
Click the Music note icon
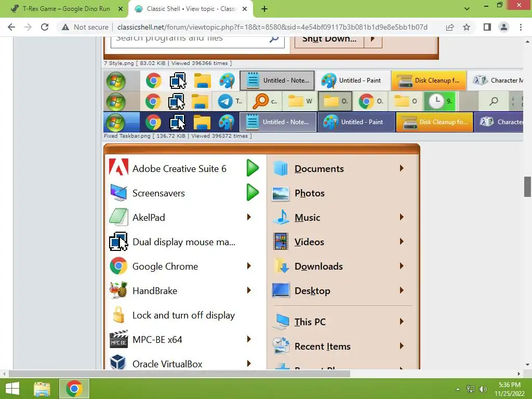click(281, 217)
